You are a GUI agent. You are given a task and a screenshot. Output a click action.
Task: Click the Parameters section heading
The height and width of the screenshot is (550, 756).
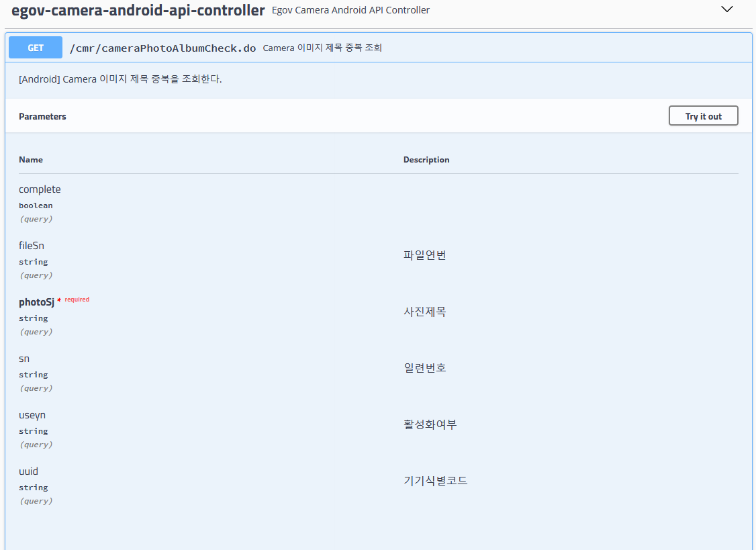[42, 117]
